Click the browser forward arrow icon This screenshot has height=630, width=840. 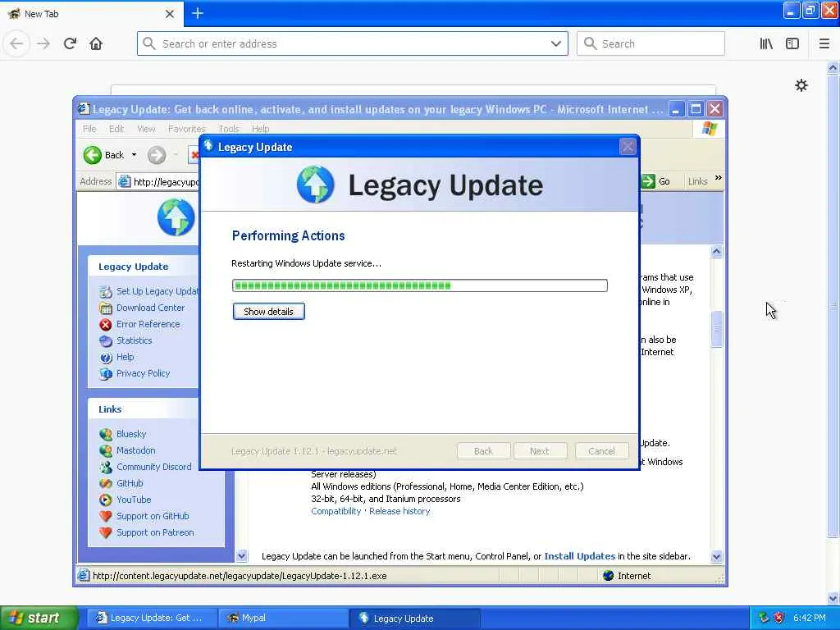click(x=43, y=43)
